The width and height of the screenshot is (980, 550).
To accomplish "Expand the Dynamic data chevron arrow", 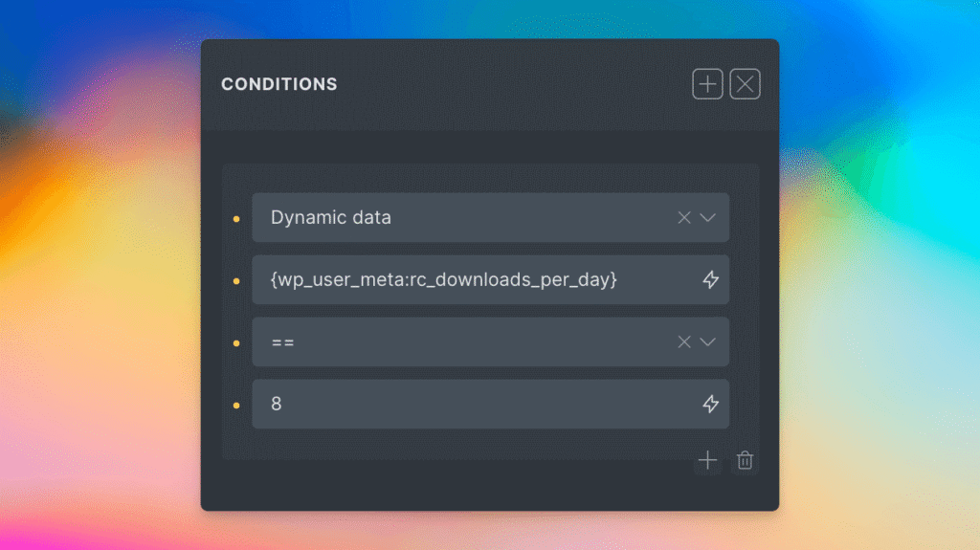I will tap(707, 217).
